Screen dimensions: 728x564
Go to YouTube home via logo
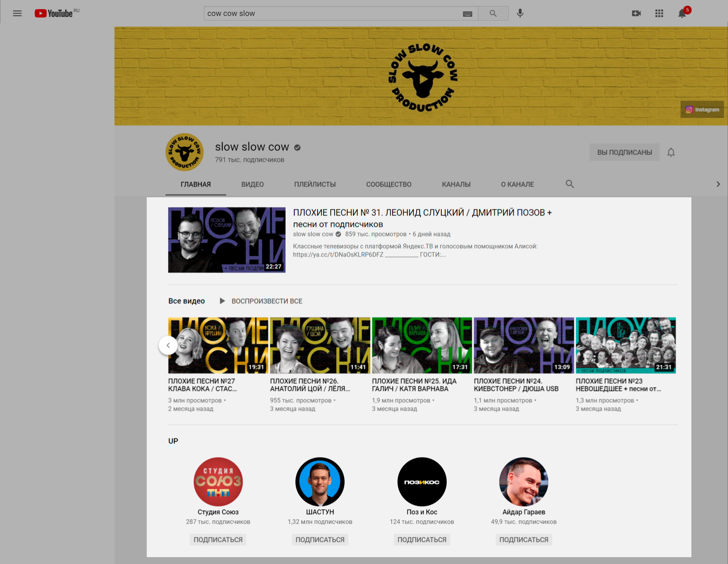pyautogui.click(x=53, y=13)
